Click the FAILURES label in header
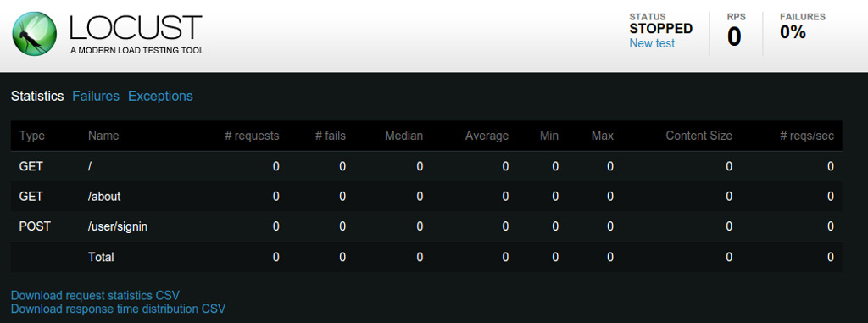Screen dimensions: 868x323 pos(803,17)
